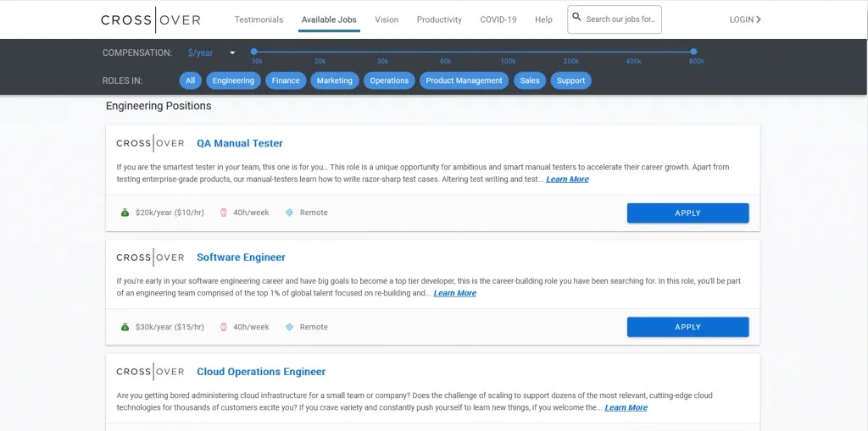Click 40h/week in QA Manual Tester card
Screen dimensions: 868x431
251,213
